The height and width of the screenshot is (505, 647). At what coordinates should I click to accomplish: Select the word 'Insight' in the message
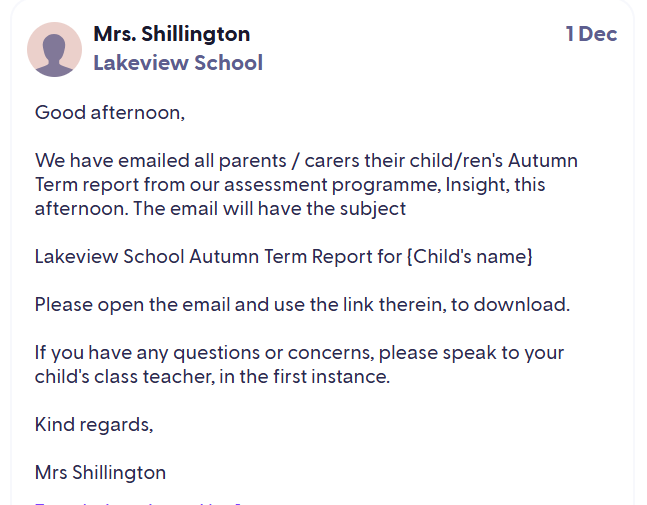pyautogui.click(x=474, y=185)
